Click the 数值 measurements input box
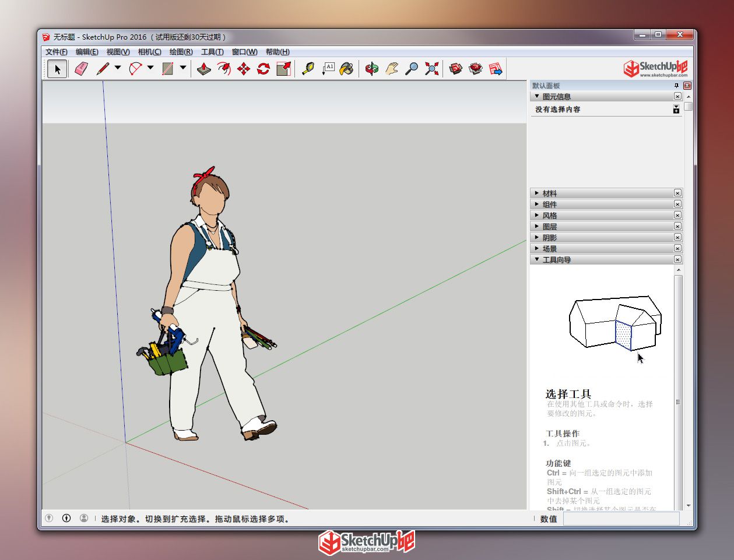 (x=621, y=519)
